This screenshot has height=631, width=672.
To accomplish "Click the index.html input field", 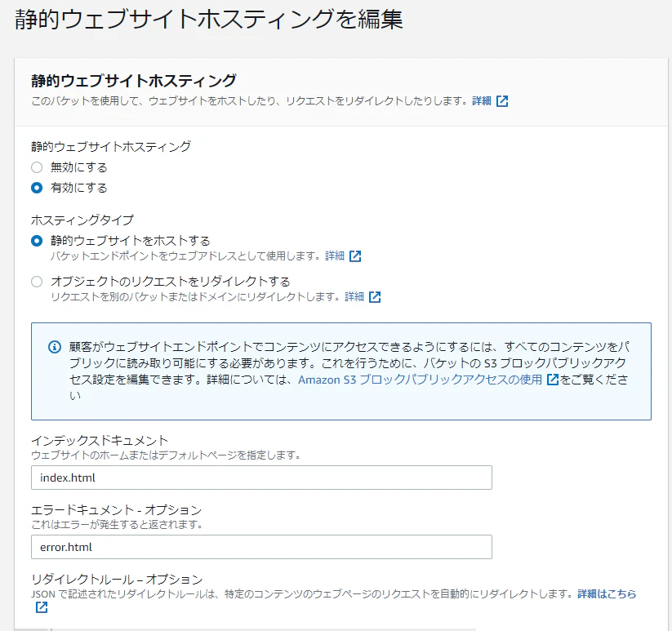I will click(261, 478).
